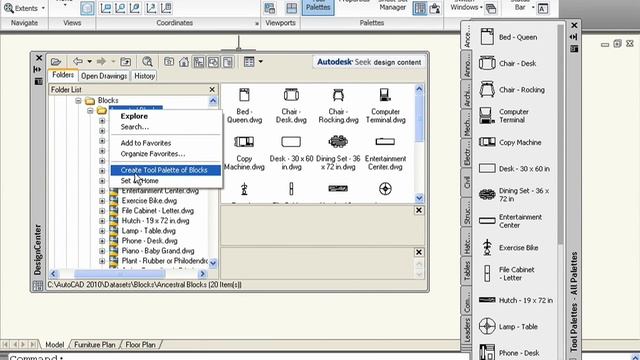Select Copy Machine.dwg thumbnail
This screenshot has width=640, height=360.
(x=244, y=153)
